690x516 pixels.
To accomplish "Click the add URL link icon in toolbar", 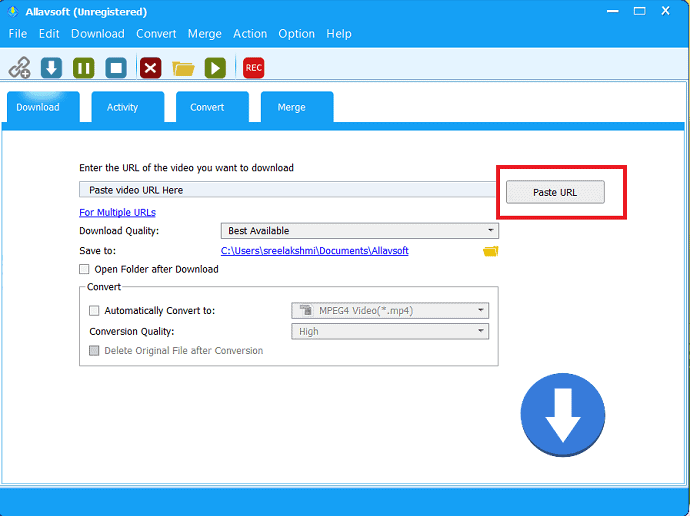I will click(x=19, y=68).
